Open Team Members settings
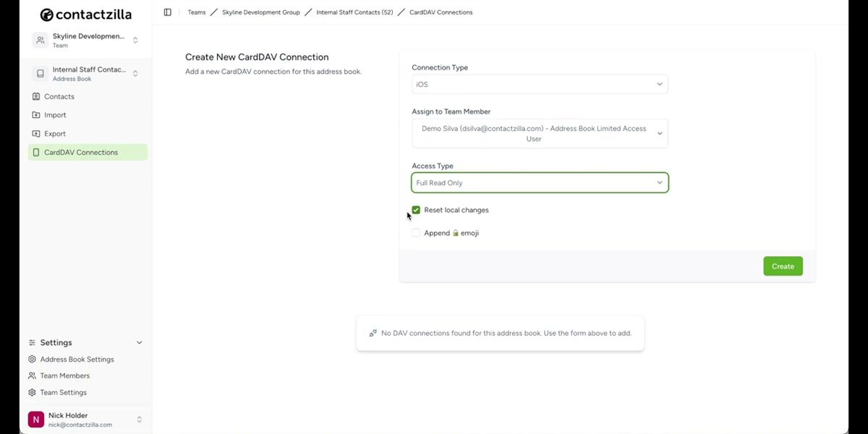868x434 pixels. 64,376
